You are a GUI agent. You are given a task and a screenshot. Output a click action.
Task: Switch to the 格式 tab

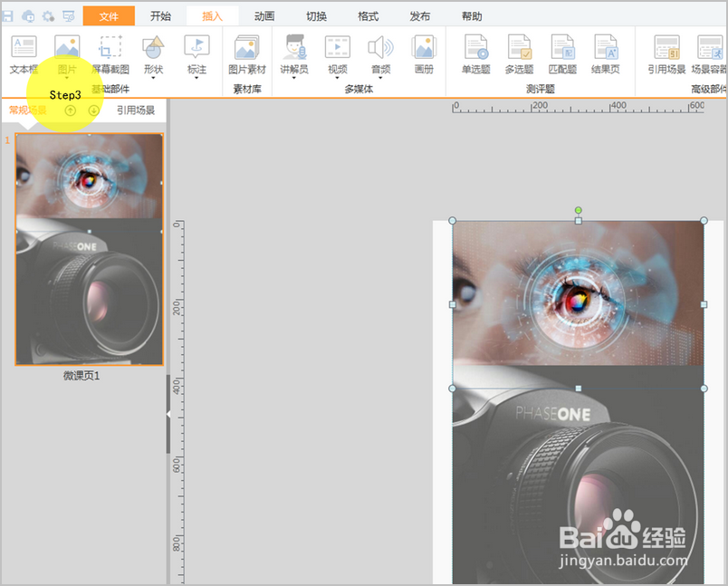coord(369,16)
